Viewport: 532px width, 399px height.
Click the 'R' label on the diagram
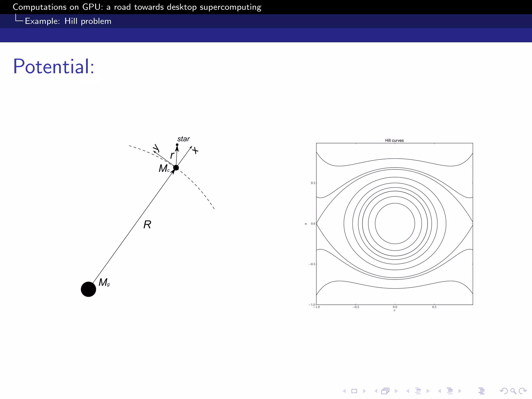point(147,224)
